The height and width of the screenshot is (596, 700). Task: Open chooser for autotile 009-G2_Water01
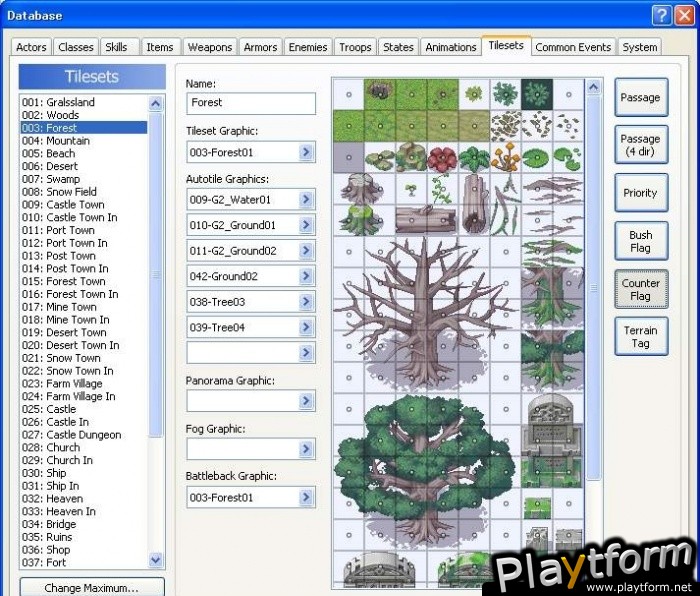[306, 200]
